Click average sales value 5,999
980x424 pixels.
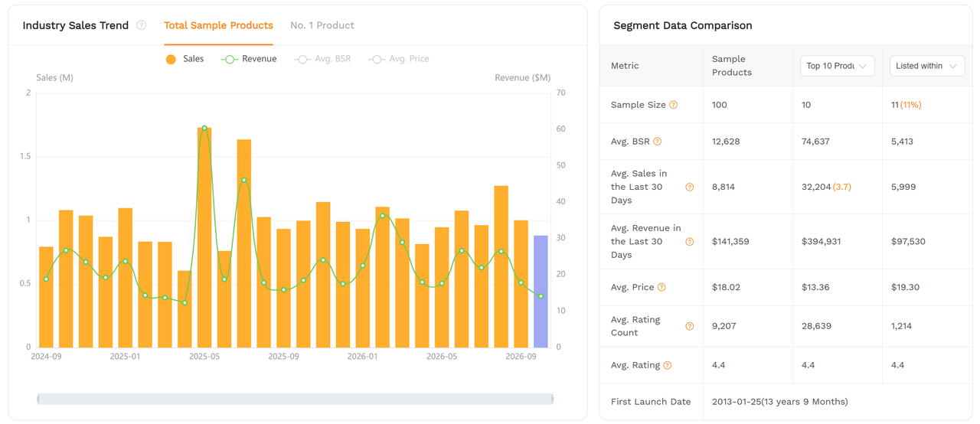pyautogui.click(x=903, y=187)
